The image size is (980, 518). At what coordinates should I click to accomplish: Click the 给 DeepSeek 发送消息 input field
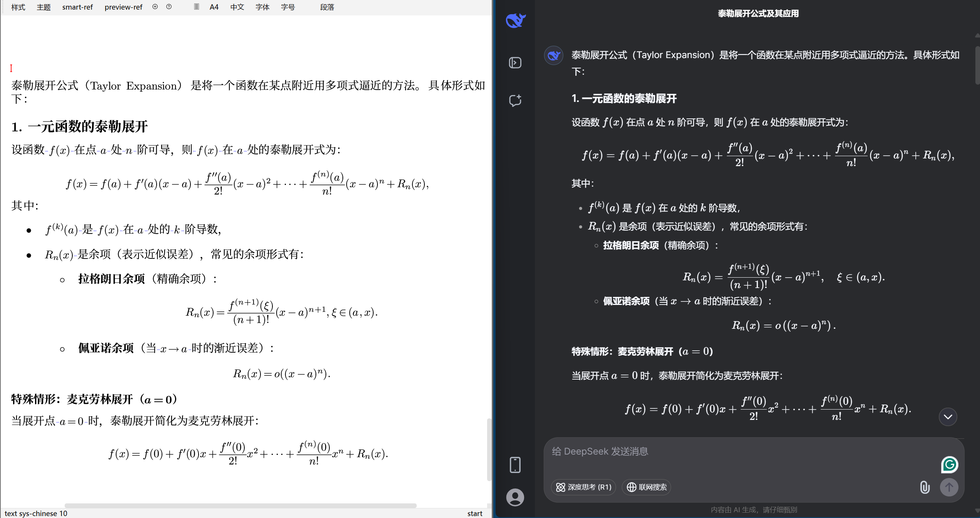[731, 451]
